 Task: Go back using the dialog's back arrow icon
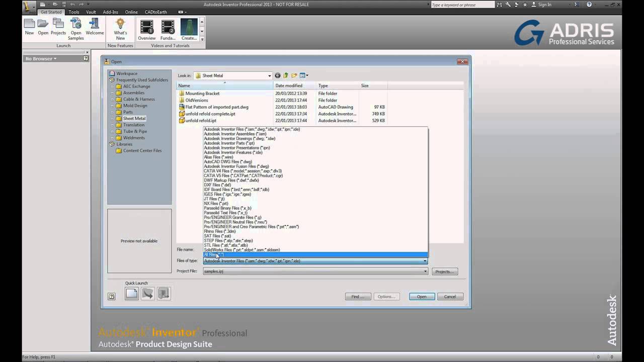278,75
